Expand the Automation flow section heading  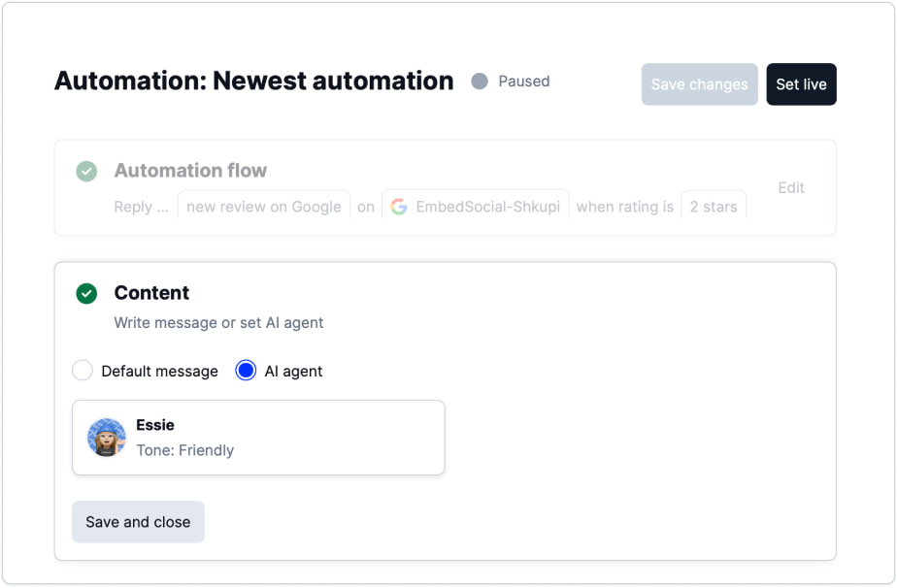click(190, 171)
